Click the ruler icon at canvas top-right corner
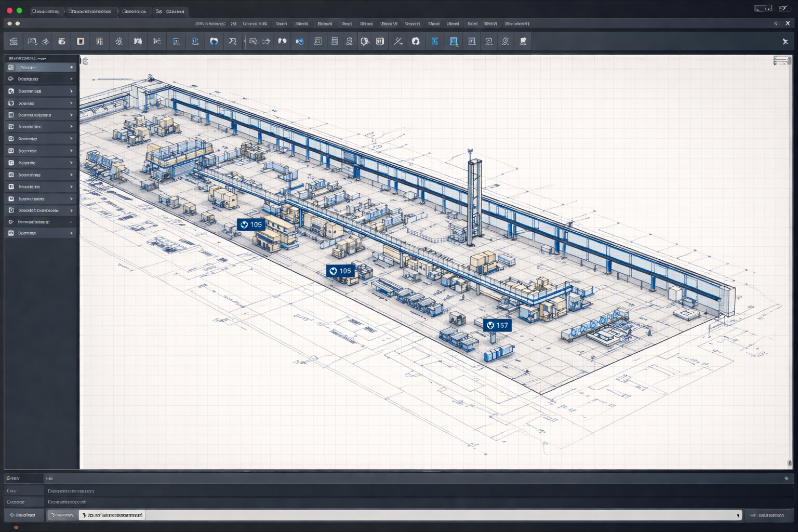798x532 pixels. coord(781,61)
